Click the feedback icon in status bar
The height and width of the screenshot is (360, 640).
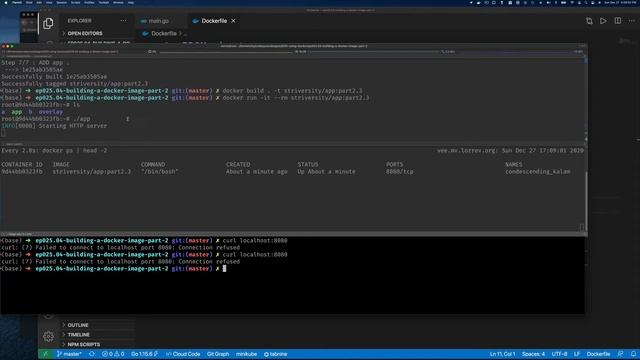coord(620,354)
